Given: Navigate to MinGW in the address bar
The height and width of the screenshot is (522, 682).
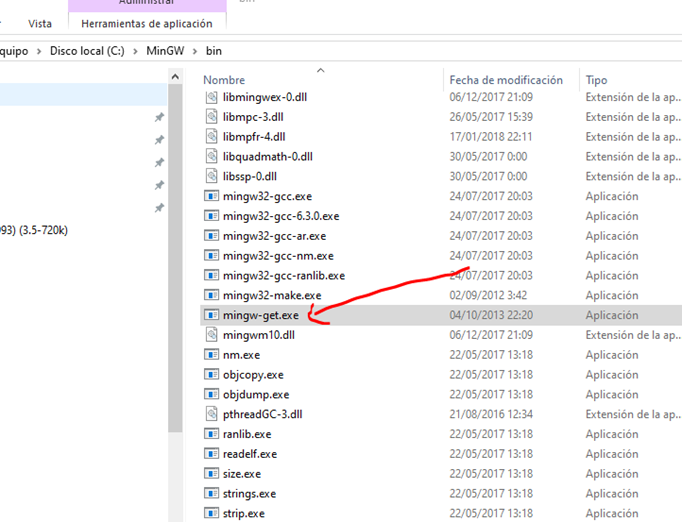Looking at the screenshot, I should (x=166, y=50).
